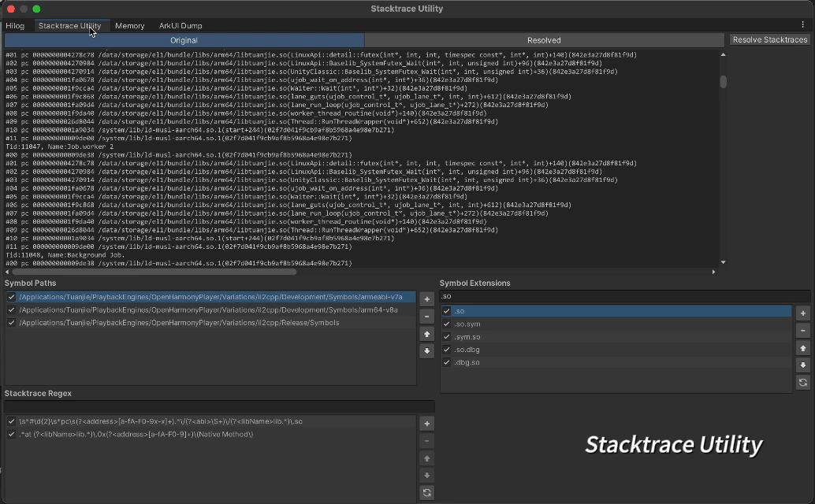Select the .dbg.so extension row
The height and width of the screenshot is (504, 815).
pos(473,362)
